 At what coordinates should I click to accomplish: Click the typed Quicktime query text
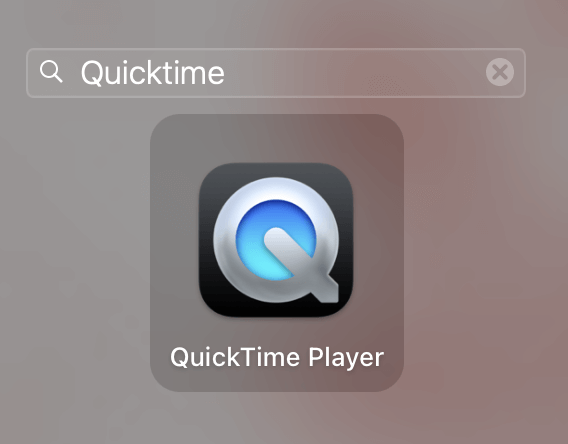point(153,73)
